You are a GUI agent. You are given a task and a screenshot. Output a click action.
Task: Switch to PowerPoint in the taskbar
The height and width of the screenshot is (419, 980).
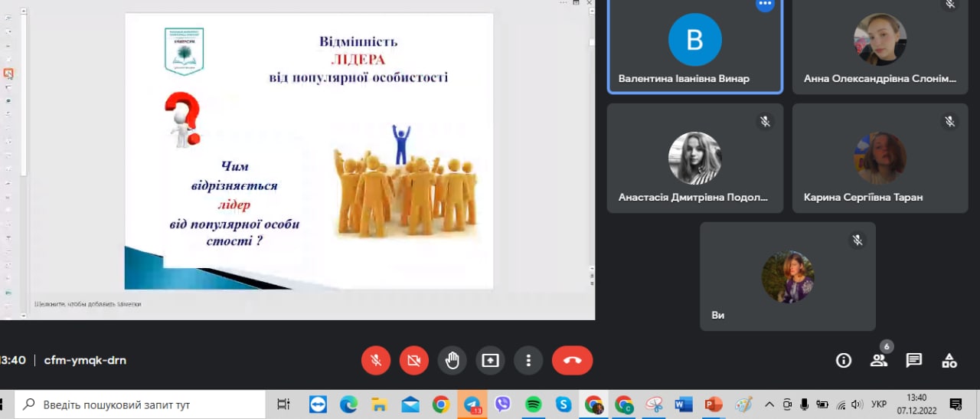coord(714,404)
